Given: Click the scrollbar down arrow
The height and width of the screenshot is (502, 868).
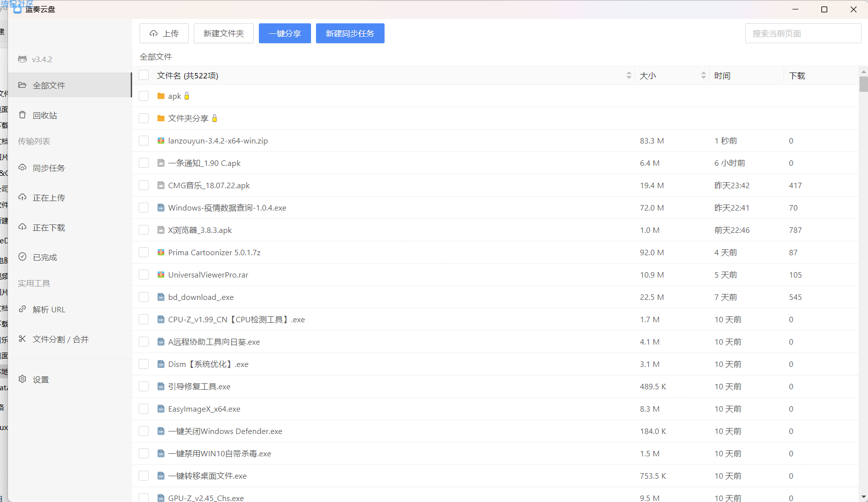Looking at the screenshot, I should pos(864,497).
